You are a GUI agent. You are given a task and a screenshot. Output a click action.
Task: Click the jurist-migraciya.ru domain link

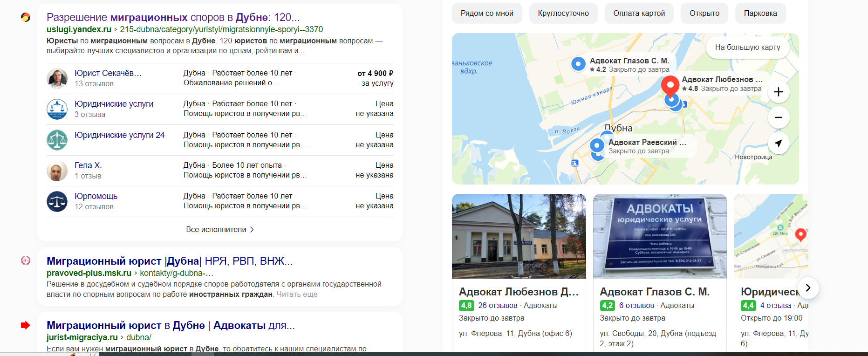point(82,337)
